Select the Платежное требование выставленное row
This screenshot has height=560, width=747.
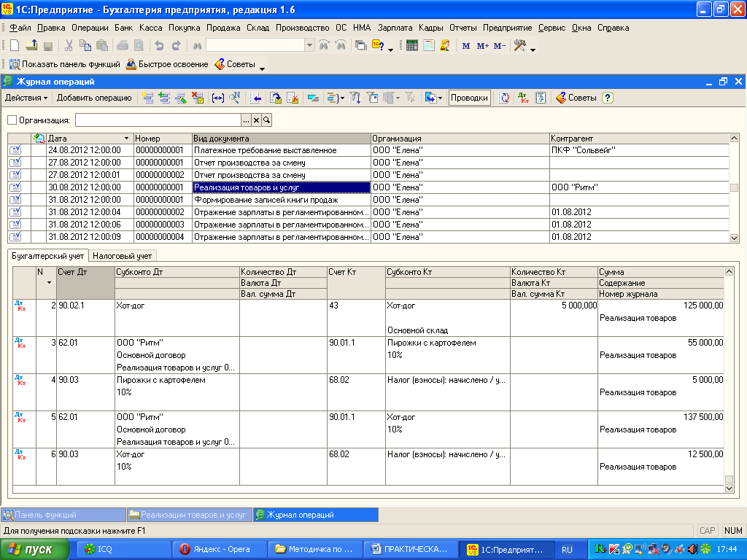[368, 150]
